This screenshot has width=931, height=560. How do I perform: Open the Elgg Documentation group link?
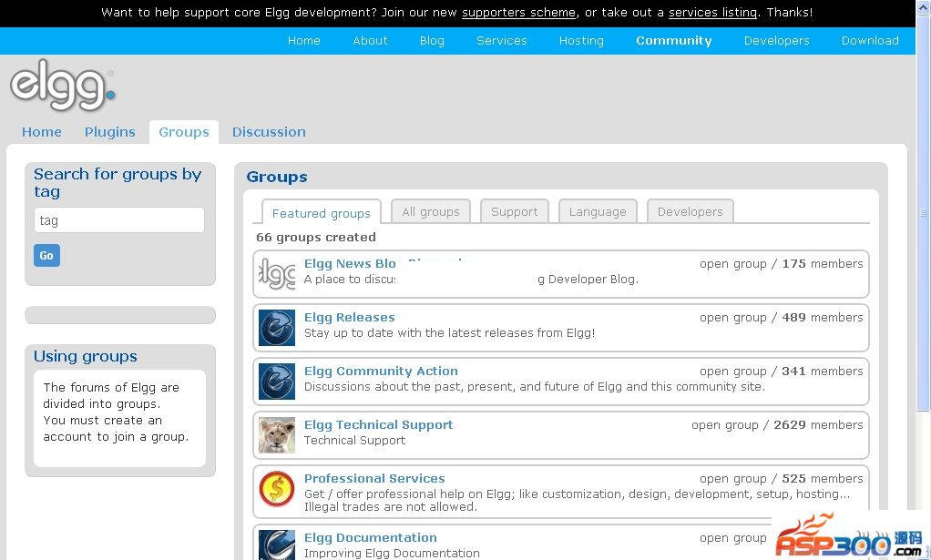[371, 537]
